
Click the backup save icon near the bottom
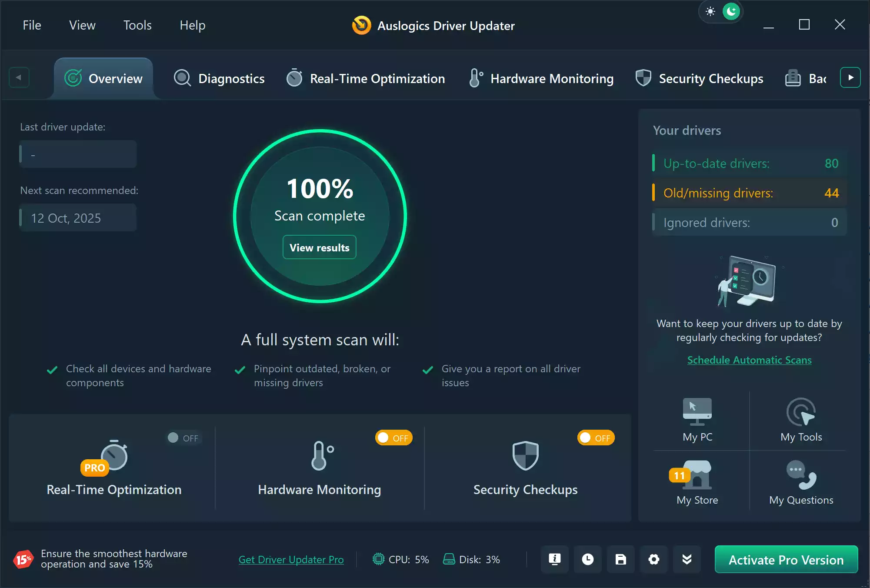click(x=620, y=560)
